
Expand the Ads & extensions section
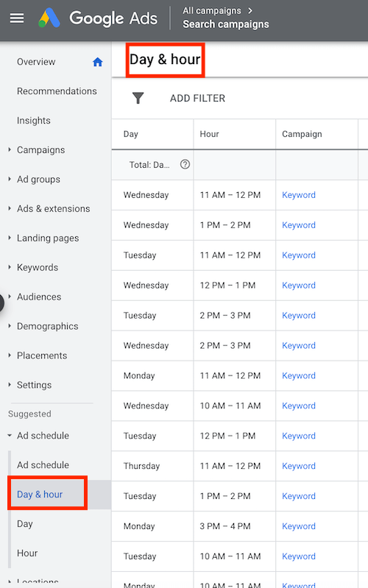10,208
